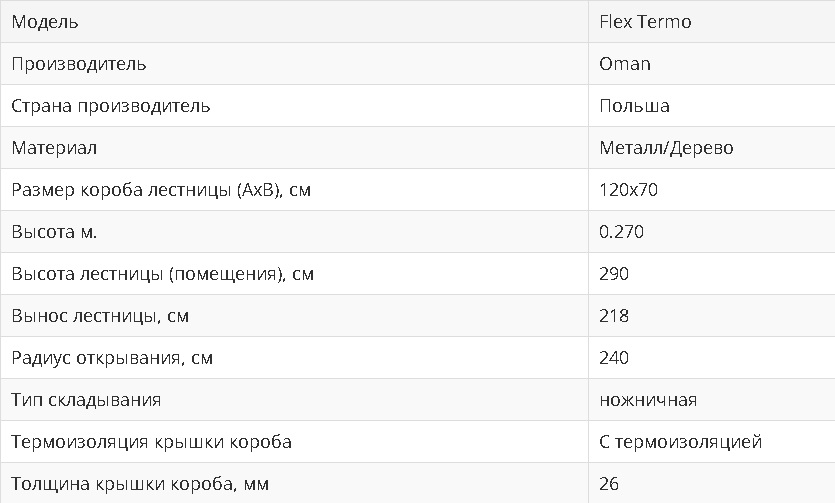Select the "Польша" country value

pos(634,106)
